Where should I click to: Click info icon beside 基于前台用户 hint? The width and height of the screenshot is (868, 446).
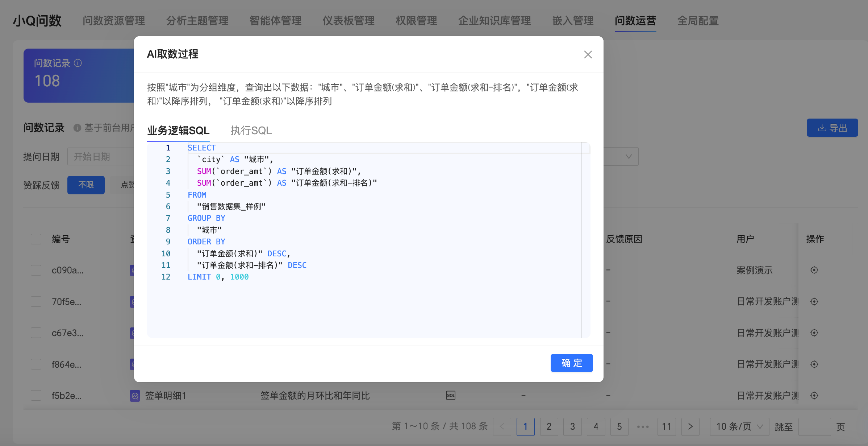click(77, 128)
